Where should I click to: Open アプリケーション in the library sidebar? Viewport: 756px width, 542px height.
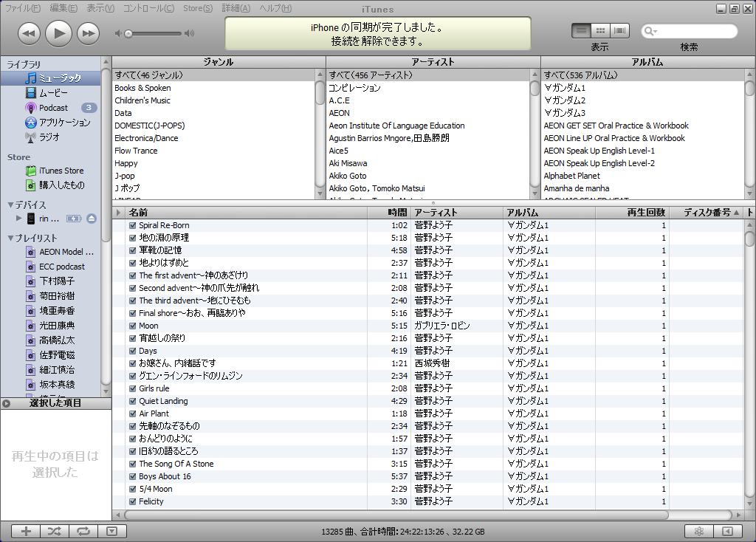click(x=51, y=123)
